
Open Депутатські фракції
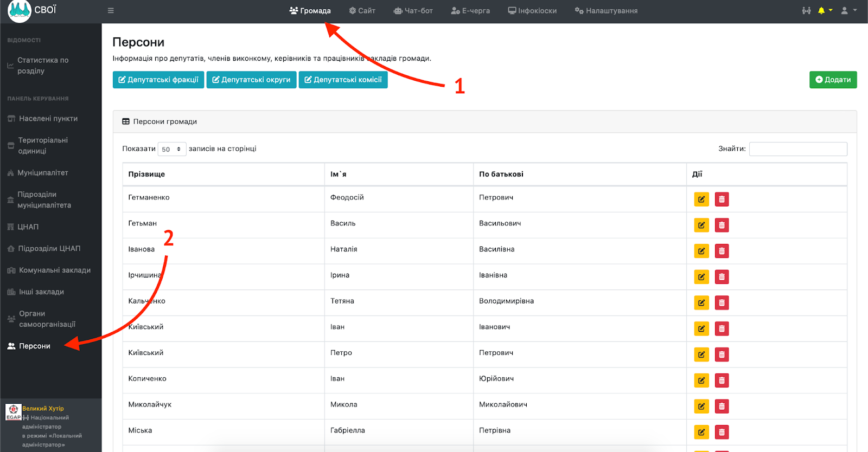(x=158, y=80)
